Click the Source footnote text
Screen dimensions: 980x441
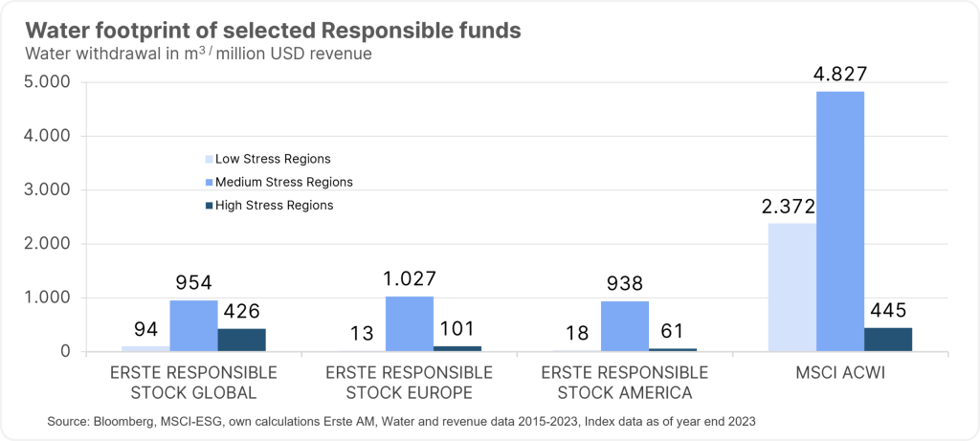click(402, 422)
